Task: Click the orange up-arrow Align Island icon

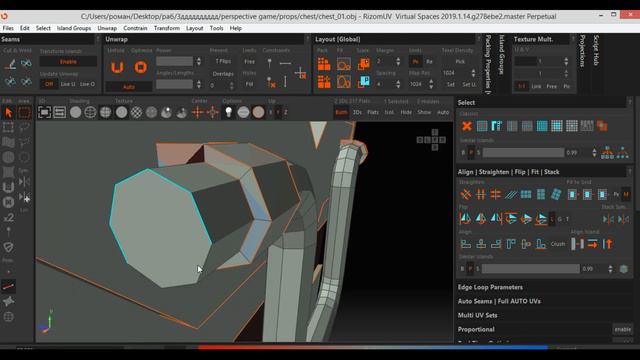Action: point(608,244)
